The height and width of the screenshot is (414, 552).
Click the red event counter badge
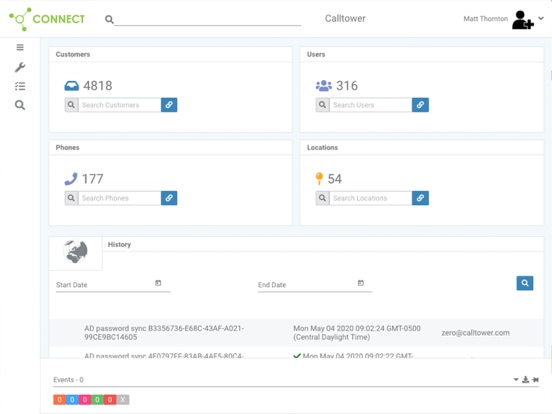point(110,400)
